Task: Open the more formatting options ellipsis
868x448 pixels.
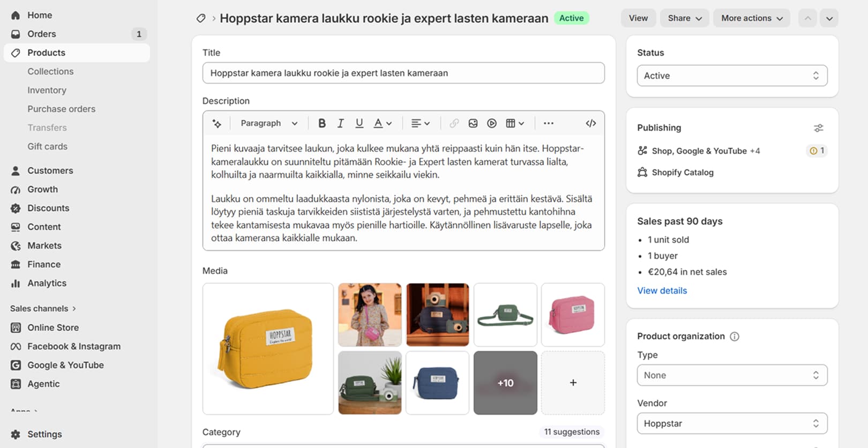Action: coord(548,123)
